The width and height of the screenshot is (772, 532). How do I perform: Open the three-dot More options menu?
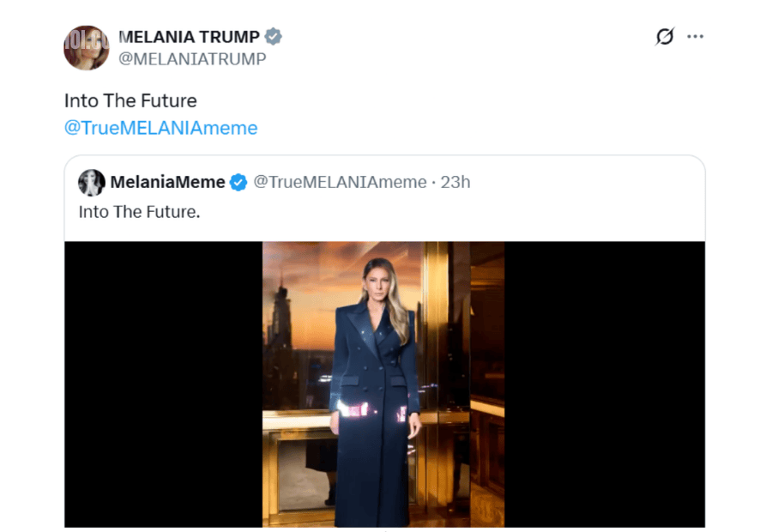(x=695, y=36)
